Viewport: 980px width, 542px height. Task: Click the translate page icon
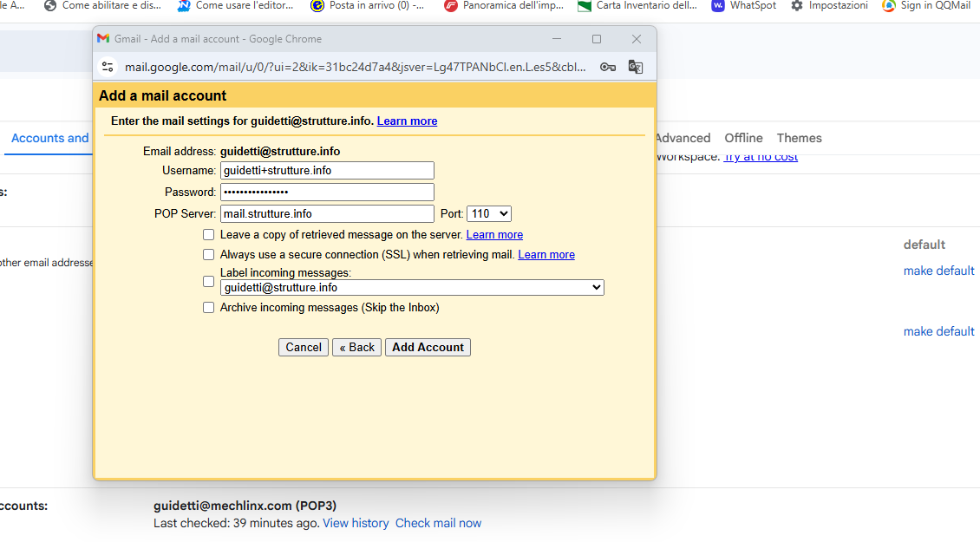click(635, 67)
